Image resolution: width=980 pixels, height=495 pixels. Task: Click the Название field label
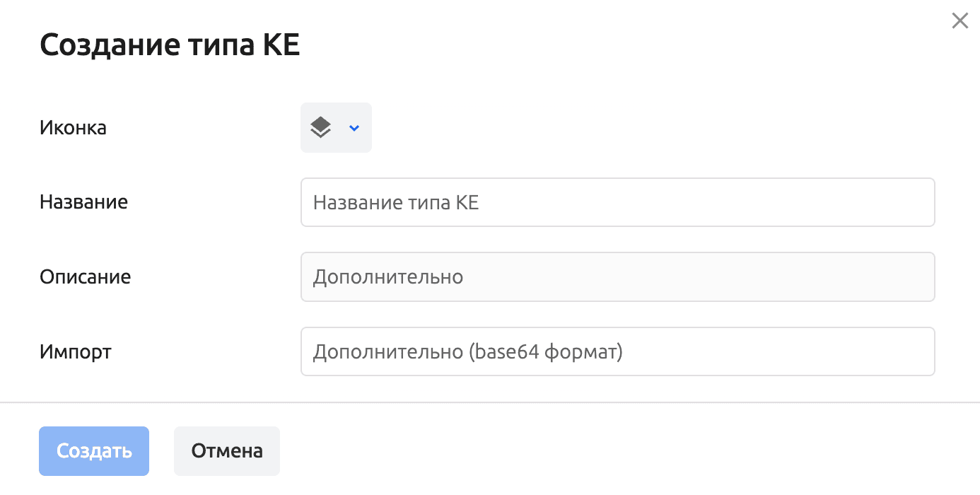(83, 202)
